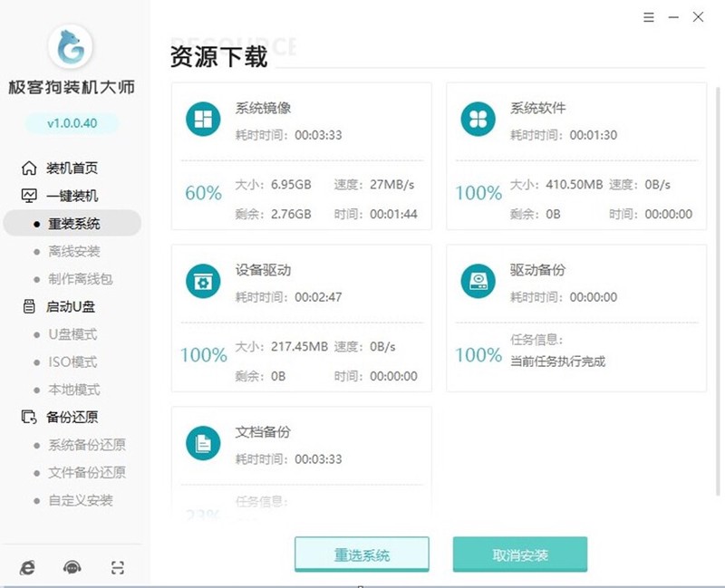Click the 文档备份 document icon
725x588 pixels.
click(x=203, y=443)
